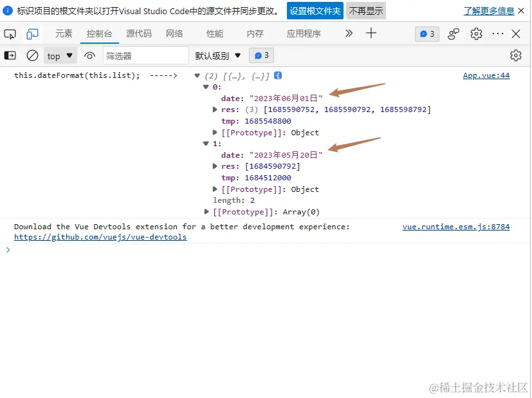
Task: Open the 元素 tab
Action: (x=64, y=33)
